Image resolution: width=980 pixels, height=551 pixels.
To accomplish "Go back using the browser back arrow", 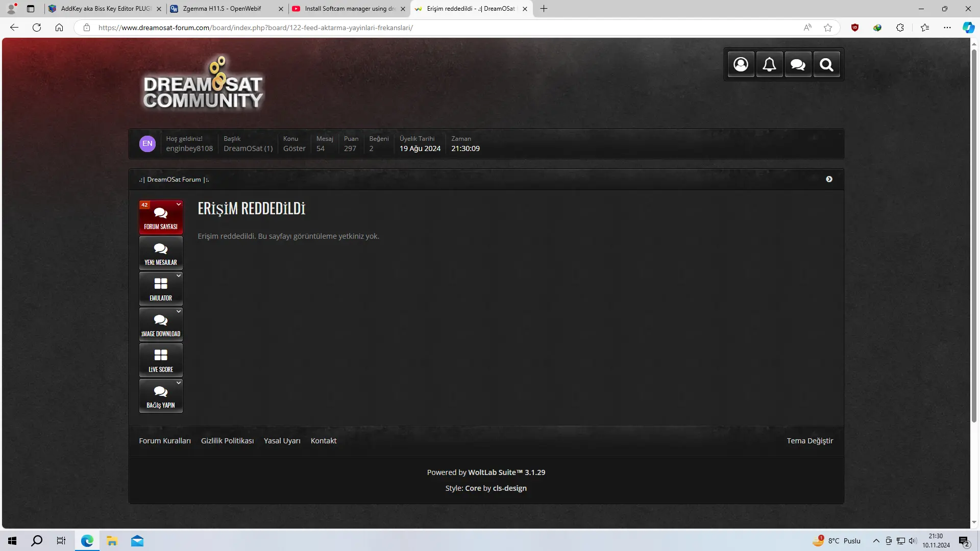I will (x=14, y=28).
